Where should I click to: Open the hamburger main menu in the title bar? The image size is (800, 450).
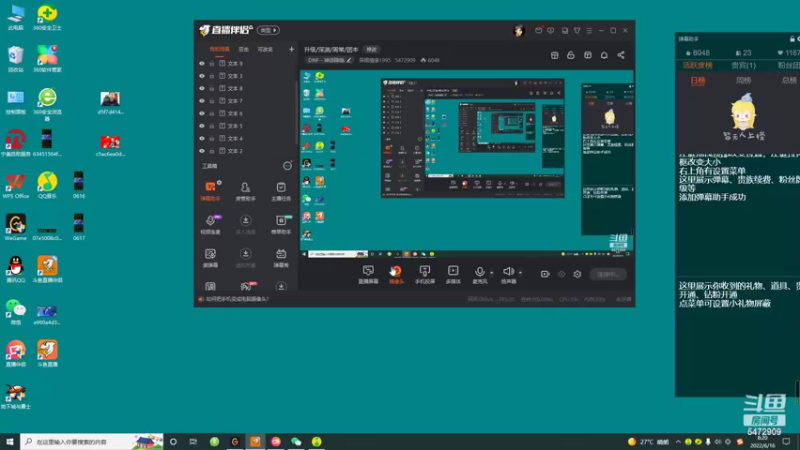point(589,31)
